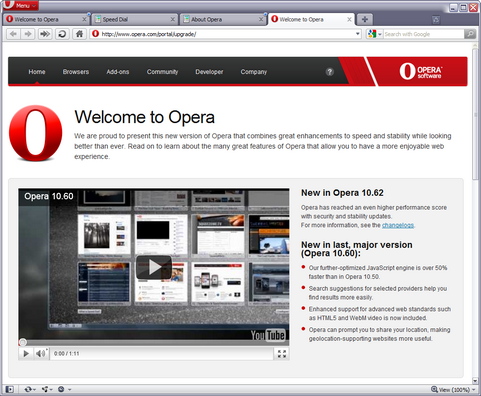Open the Add-ons navigation item
This screenshot has height=396, width=481.
118,72
